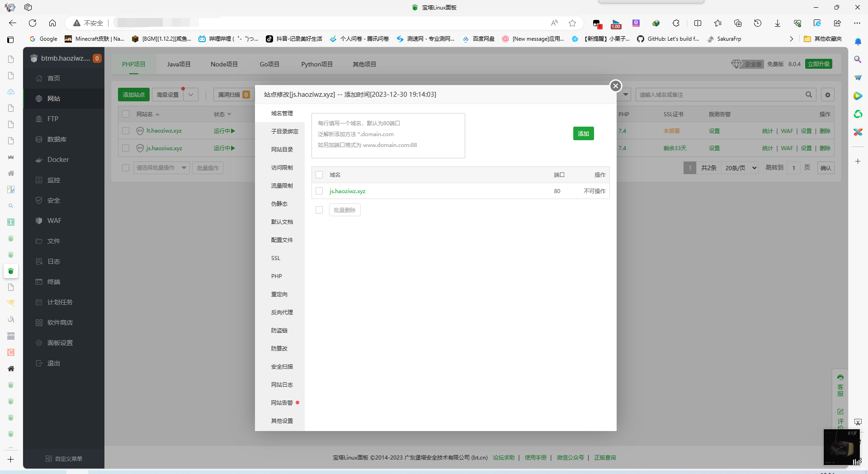Switch to Python项目 tab

(x=317, y=64)
